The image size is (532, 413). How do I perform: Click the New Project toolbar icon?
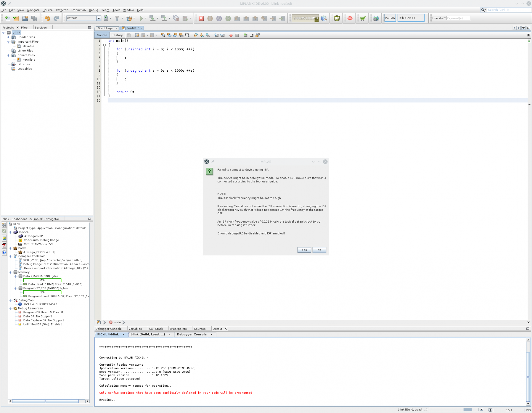coord(16,18)
